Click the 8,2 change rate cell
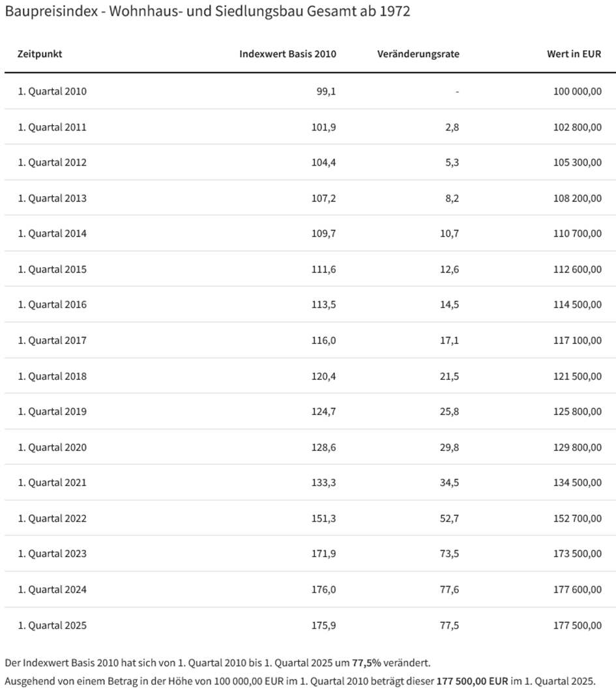Viewport: 616px width, 690px height. 452,199
